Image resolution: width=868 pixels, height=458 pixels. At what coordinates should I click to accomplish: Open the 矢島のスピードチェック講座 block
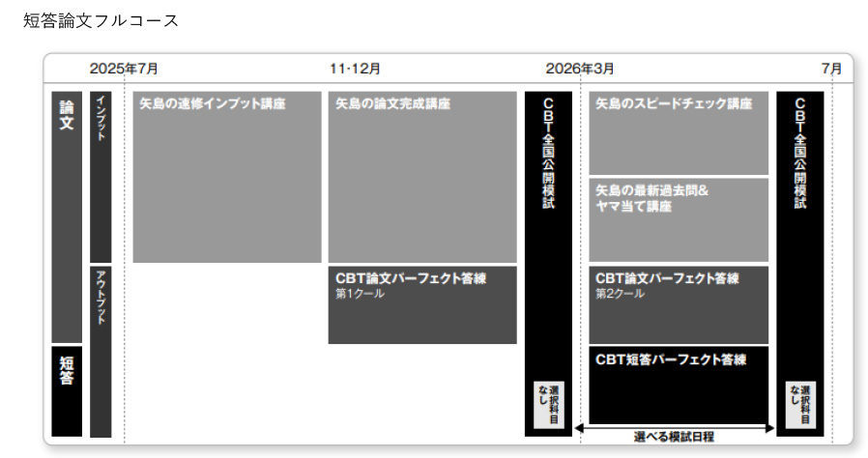[679, 133]
